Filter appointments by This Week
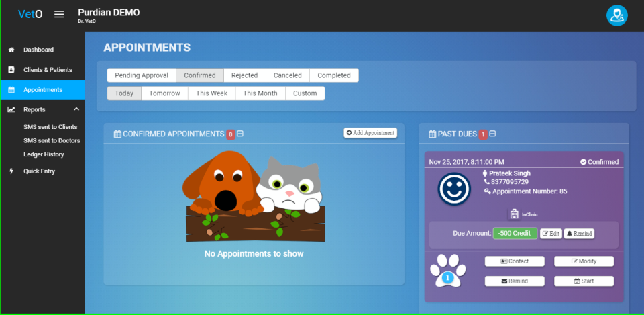Image resolution: width=644 pixels, height=315 pixels. 211,93
